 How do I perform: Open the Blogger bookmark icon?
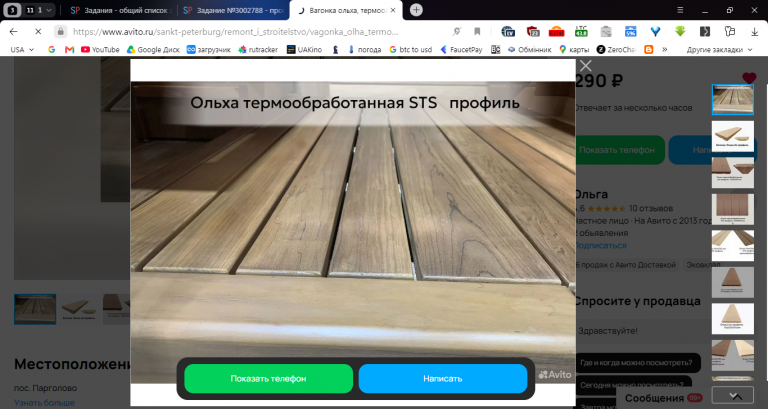tap(648, 49)
